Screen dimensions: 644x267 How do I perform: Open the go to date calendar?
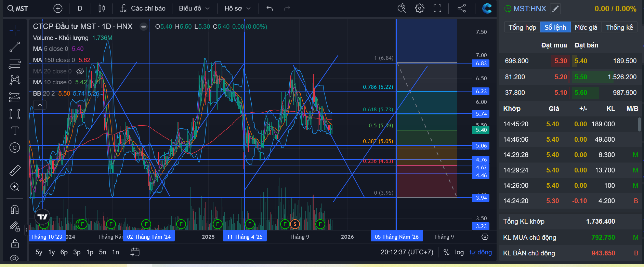[x=135, y=252]
